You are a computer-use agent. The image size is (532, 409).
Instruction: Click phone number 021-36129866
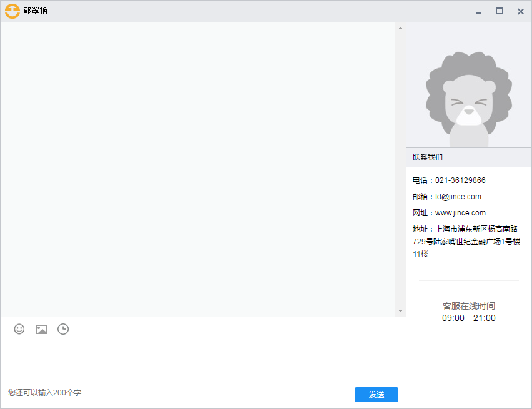460,180
